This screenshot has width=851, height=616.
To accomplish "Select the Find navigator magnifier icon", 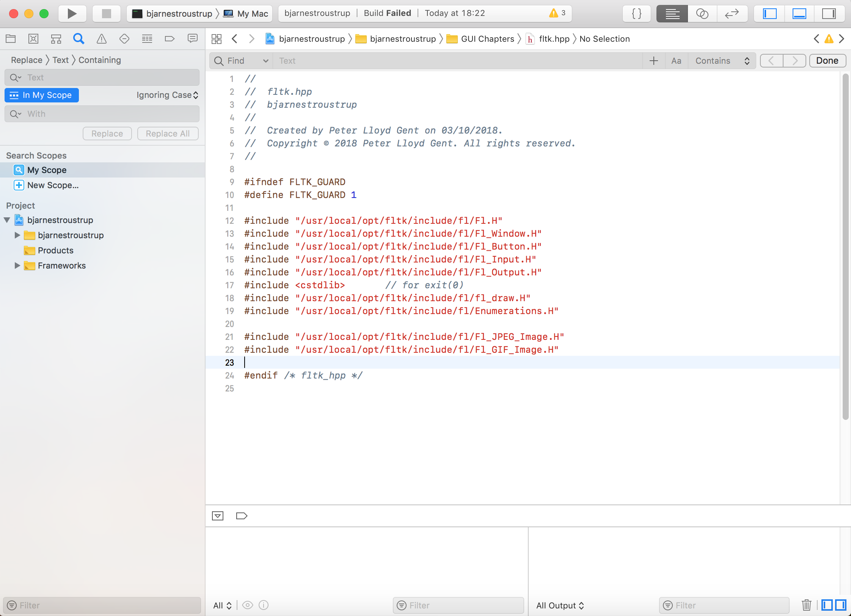I will pos(79,39).
